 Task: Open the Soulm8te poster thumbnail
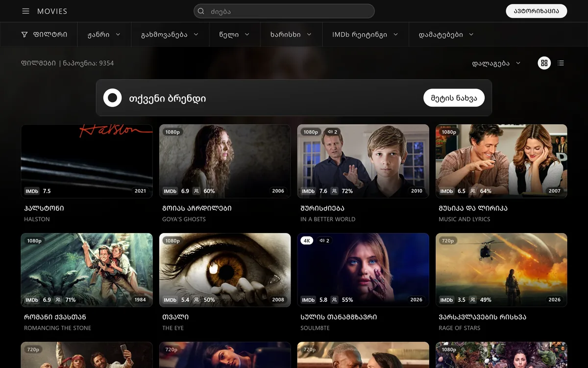click(363, 270)
